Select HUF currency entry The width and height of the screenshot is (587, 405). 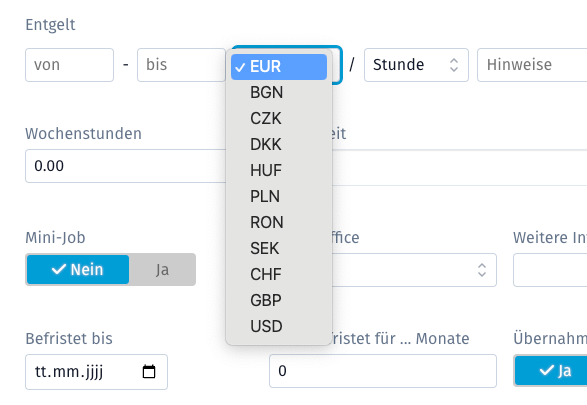click(279, 170)
